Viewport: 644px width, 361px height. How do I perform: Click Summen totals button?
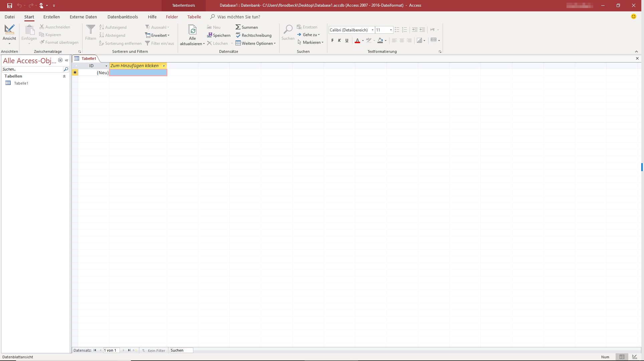pyautogui.click(x=247, y=27)
